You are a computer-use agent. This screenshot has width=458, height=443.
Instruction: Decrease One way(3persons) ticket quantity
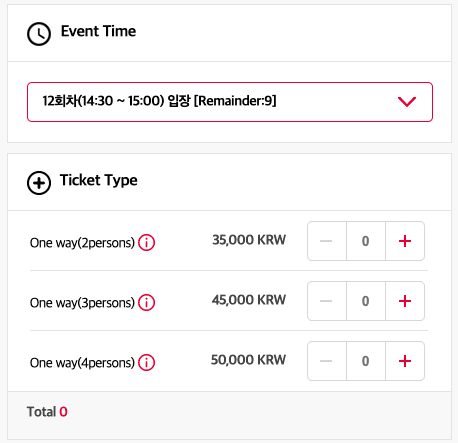(x=327, y=301)
